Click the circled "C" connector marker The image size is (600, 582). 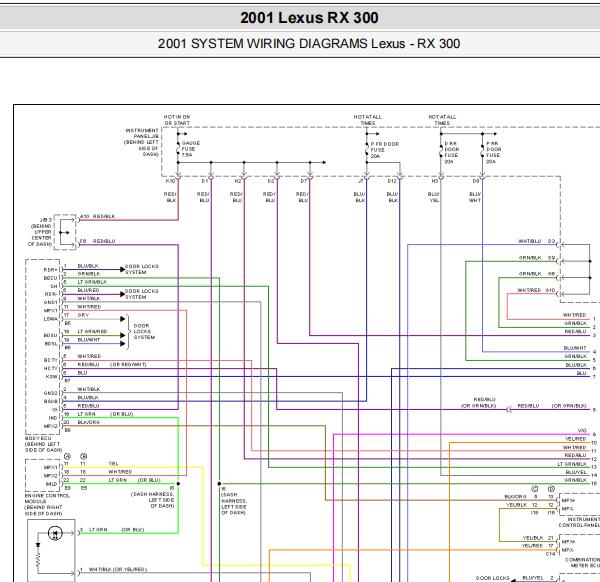point(535,489)
